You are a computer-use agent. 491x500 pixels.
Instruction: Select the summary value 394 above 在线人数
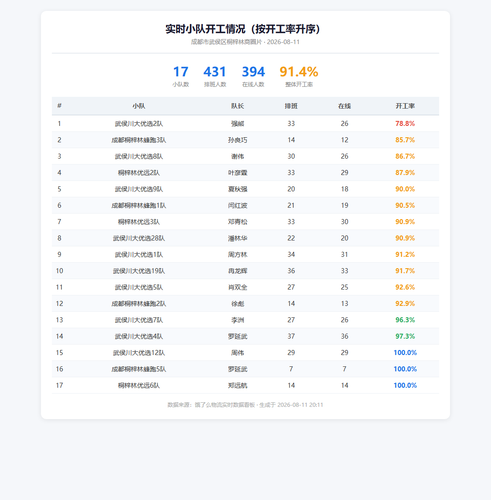[x=253, y=72]
